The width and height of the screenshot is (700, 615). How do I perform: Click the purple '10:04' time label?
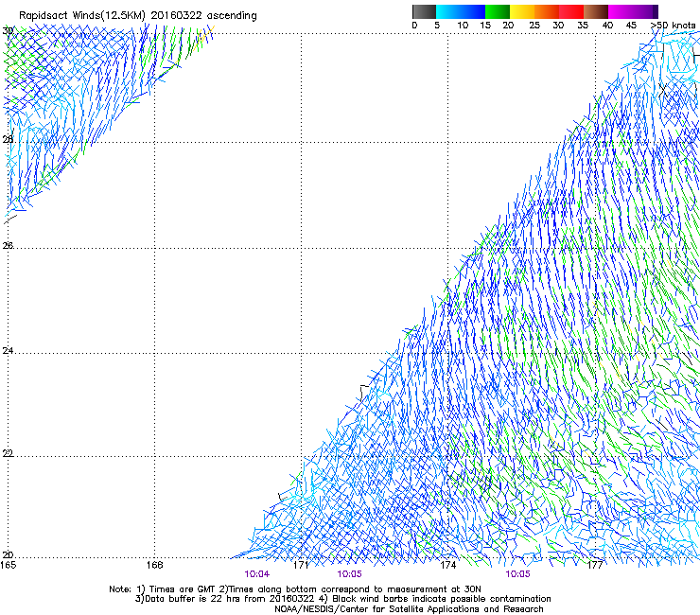coord(257,574)
